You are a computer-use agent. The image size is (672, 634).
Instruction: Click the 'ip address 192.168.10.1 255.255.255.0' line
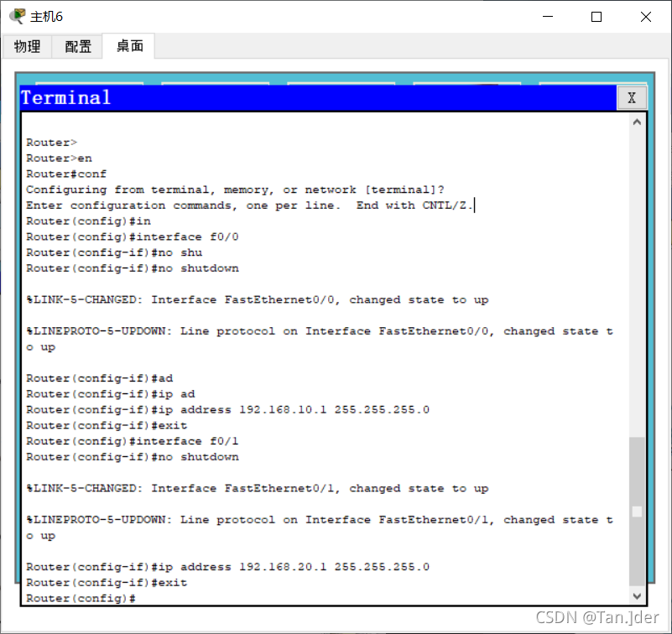227,409
